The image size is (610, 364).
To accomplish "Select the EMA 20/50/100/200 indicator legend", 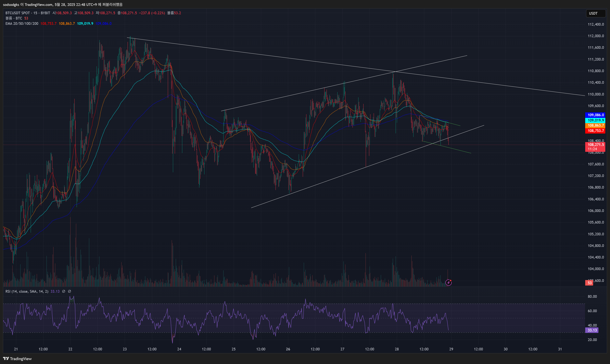I will [22, 24].
